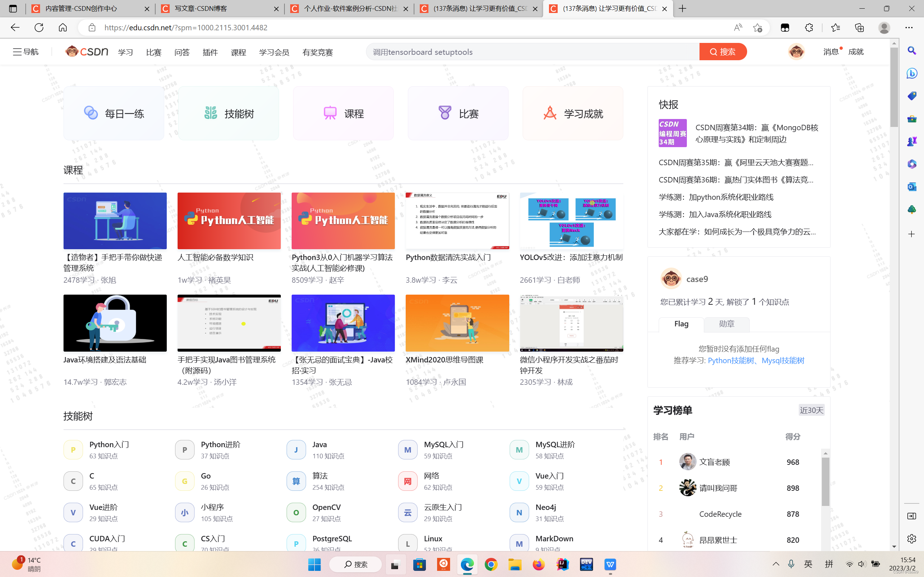This screenshot has height=577, width=924.
Task: Toggle the Edge sidebar visibility button
Action: (x=912, y=516)
